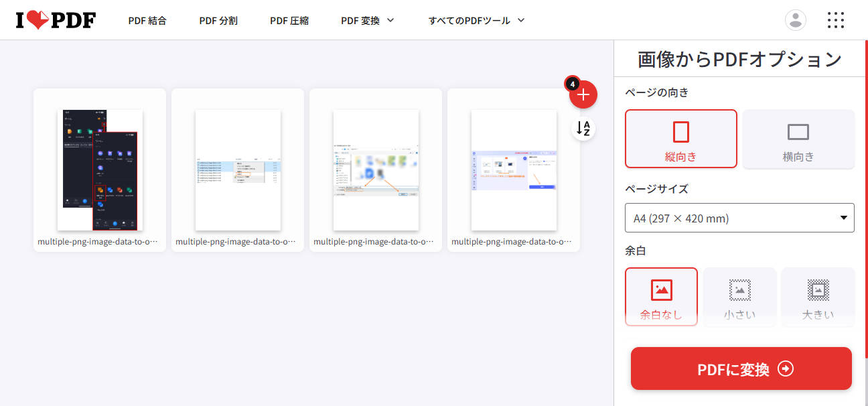This screenshot has width=868, height=406.
Task: Open the PDF分割 menu item
Action: [x=218, y=20]
